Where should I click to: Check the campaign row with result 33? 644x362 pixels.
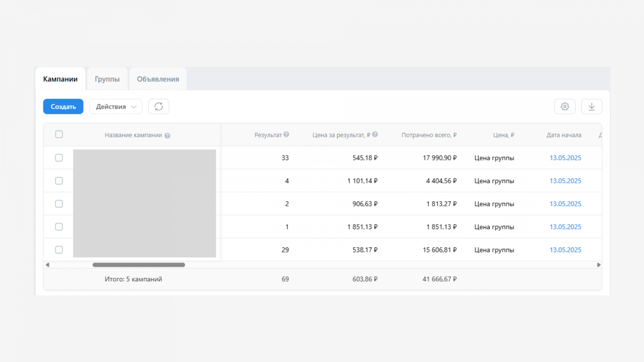coord(59,158)
